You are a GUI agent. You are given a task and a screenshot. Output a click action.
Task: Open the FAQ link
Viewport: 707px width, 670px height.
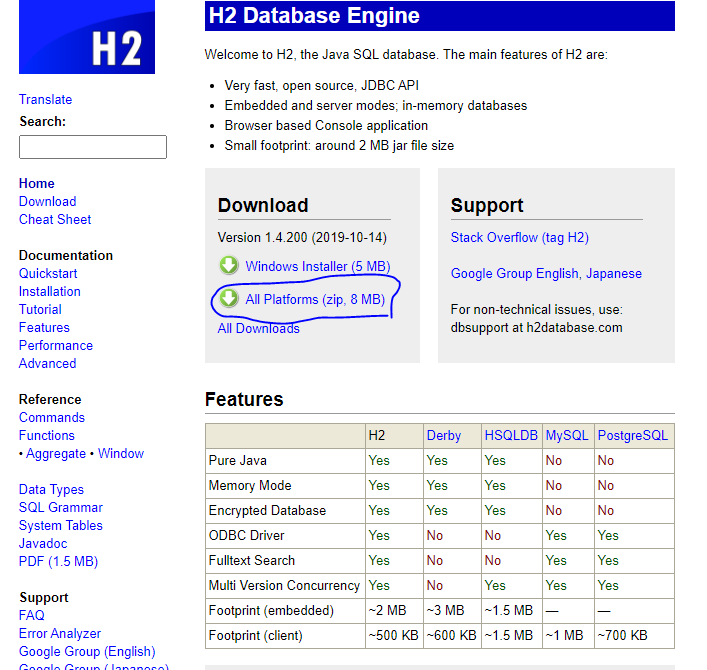[x=32, y=616]
